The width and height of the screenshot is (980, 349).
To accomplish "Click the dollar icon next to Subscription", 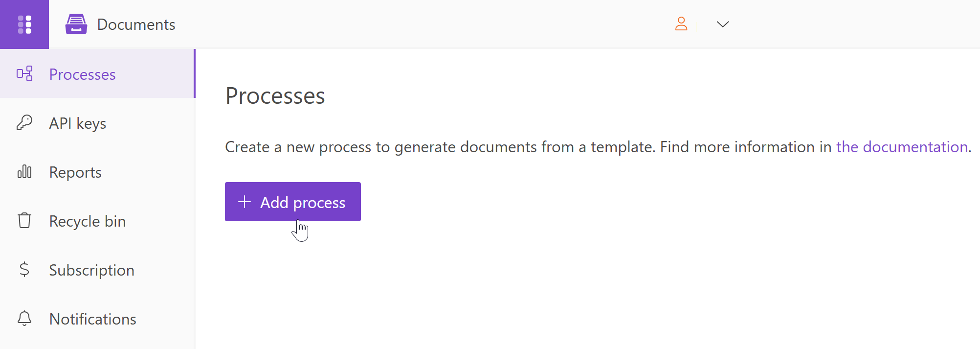I will [24, 270].
